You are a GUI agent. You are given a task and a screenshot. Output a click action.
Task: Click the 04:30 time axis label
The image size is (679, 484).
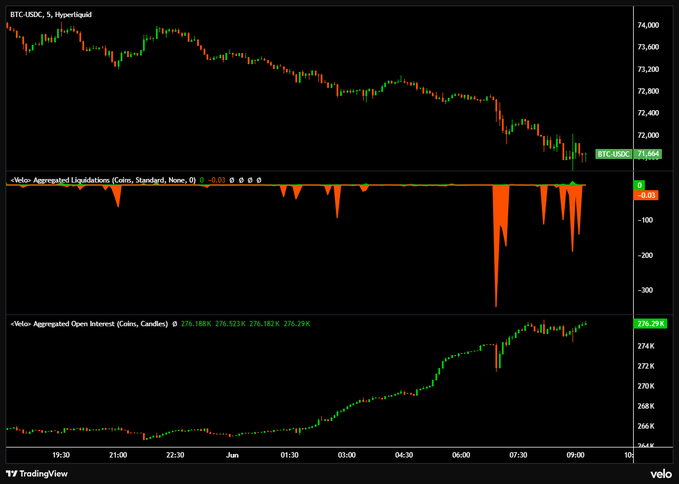point(404,455)
